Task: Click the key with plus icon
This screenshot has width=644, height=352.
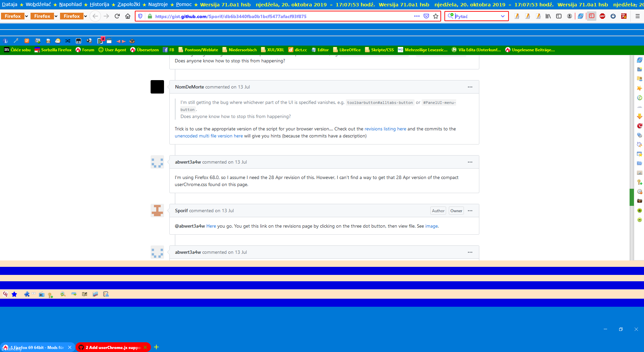Action: tap(50, 295)
